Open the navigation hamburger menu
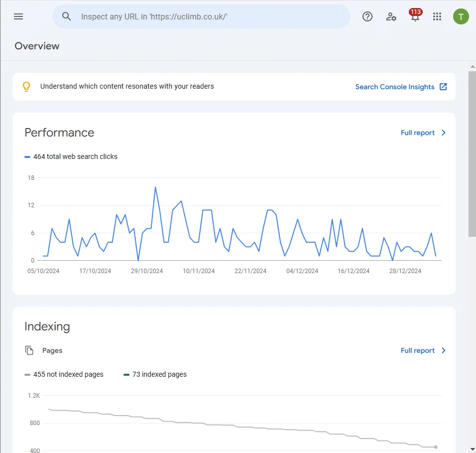 click(x=18, y=16)
